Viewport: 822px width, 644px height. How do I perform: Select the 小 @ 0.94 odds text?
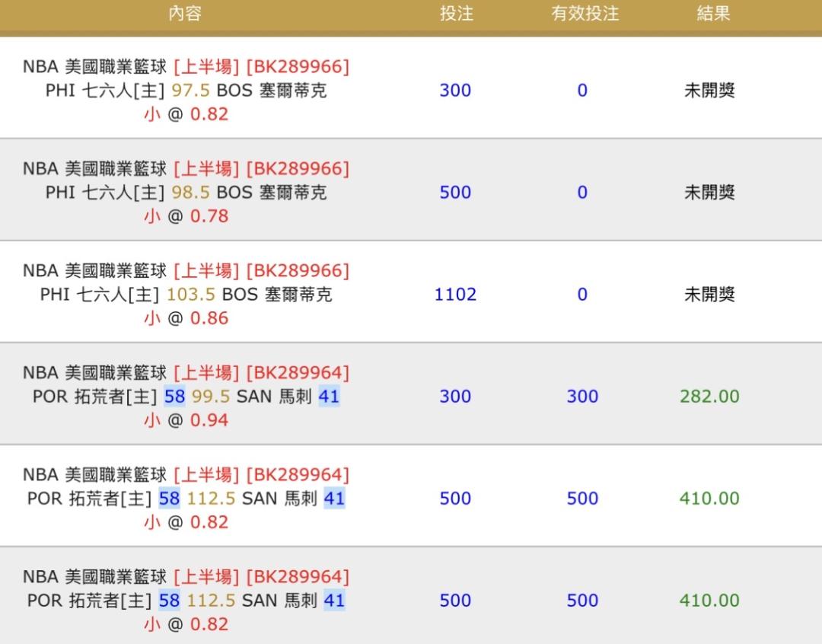186,420
